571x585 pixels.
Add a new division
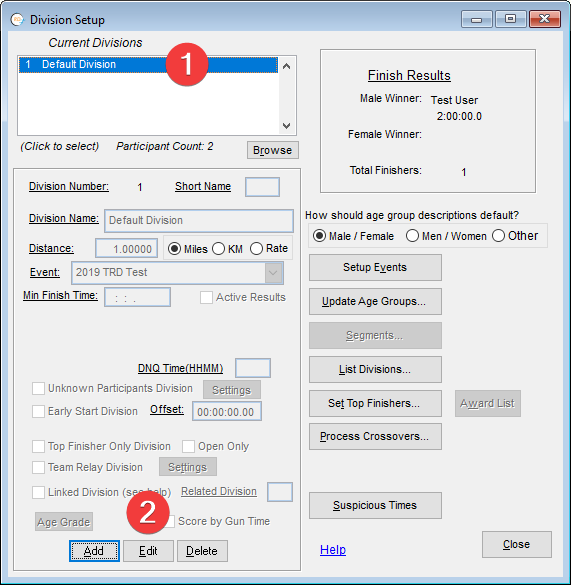[x=94, y=551]
